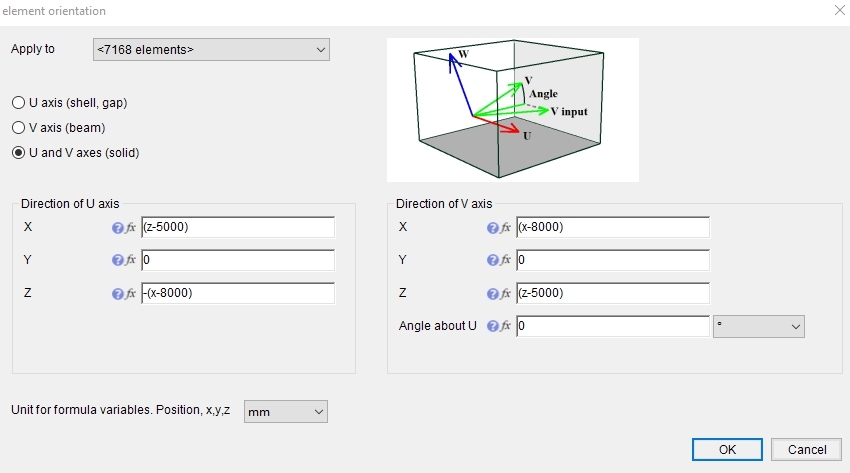Click fx icon beside U axis Z field
This screenshot has width=850, height=473.
[x=131, y=294]
